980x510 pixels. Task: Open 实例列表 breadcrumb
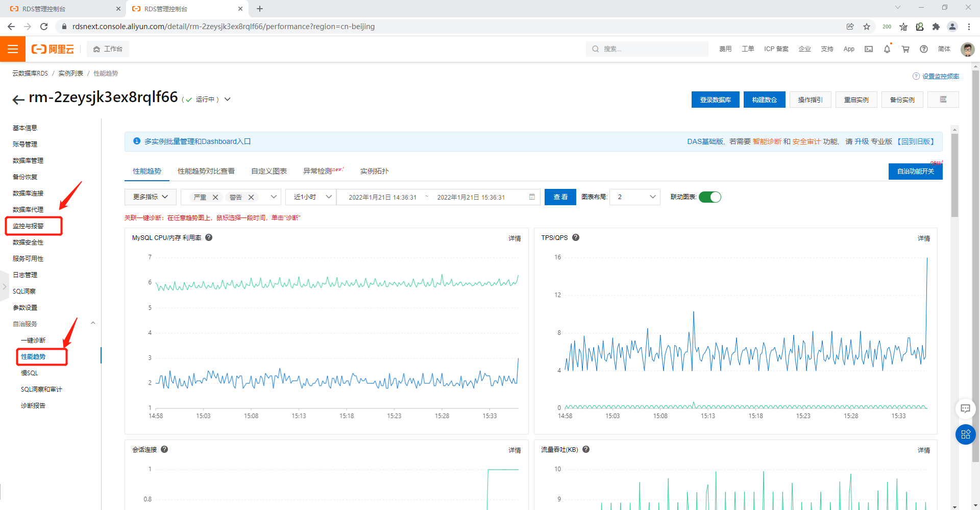tap(70, 74)
